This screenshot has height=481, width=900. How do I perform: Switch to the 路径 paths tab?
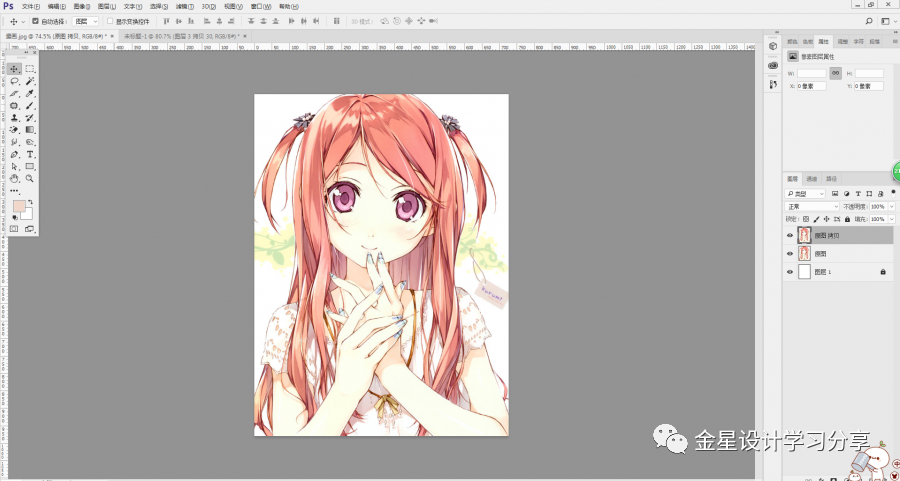click(x=831, y=179)
